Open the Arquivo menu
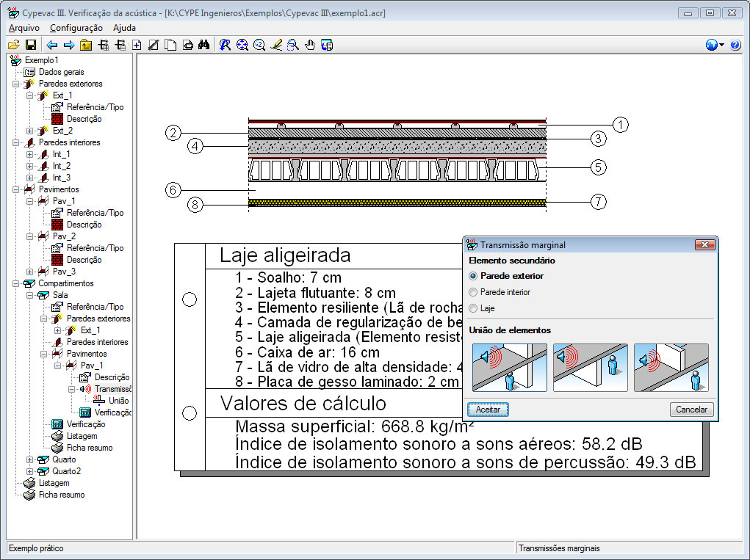Viewport: 750px width, 560px height. (24, 28)
